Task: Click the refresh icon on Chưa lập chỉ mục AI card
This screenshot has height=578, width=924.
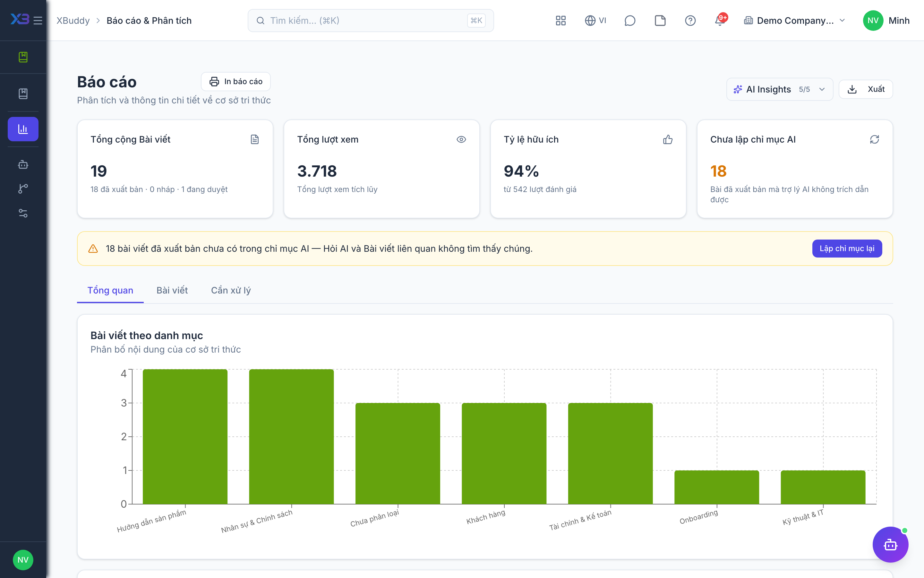Action: (x=874, y=140)
